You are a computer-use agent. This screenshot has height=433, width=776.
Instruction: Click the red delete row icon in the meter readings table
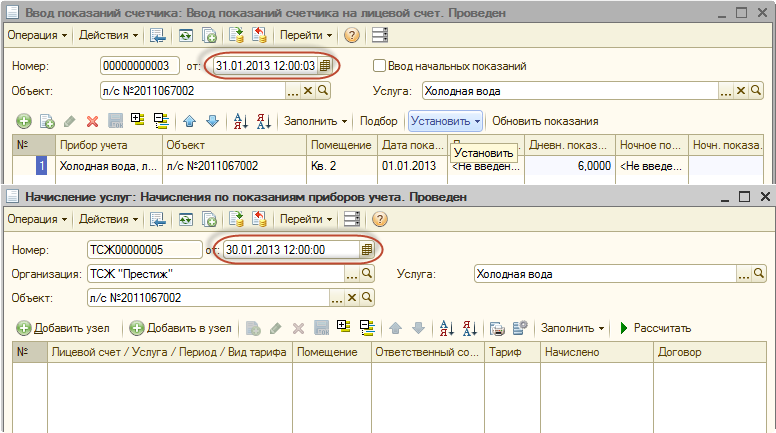(92, 121)
